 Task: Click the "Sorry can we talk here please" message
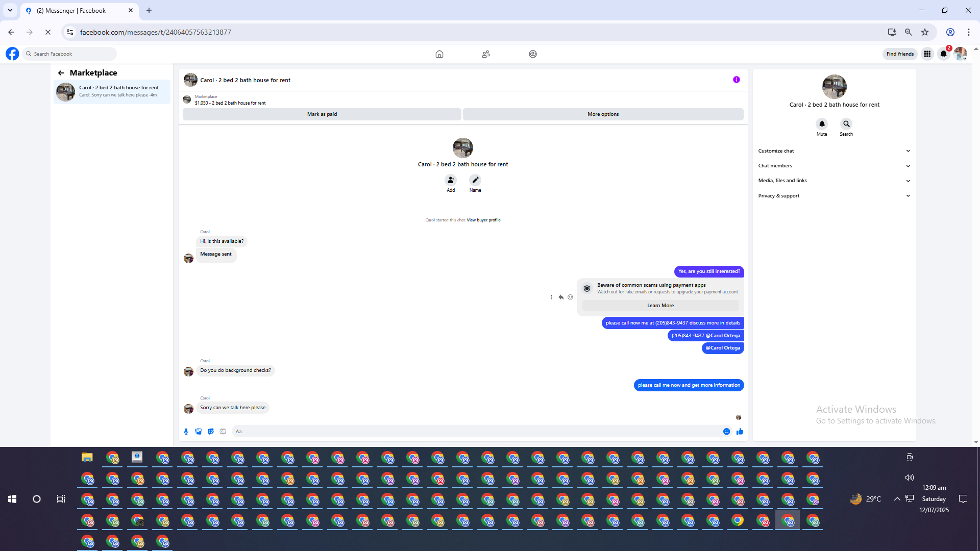point(233,408)
